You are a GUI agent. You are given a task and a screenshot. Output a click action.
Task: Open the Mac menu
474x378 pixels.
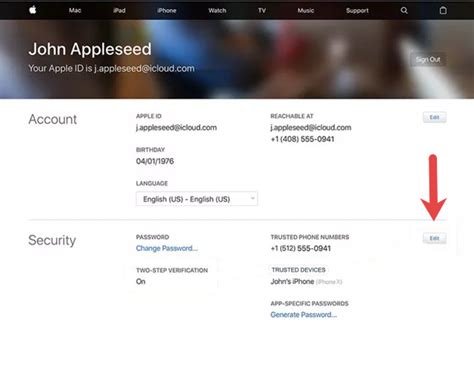click(x=75, y=10)
